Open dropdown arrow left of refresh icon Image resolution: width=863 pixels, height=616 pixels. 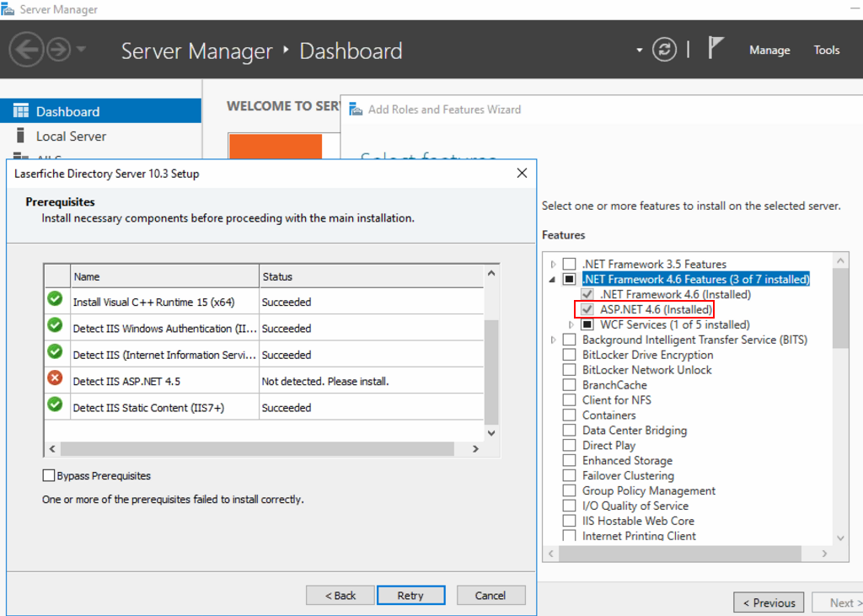pos(639,50)
